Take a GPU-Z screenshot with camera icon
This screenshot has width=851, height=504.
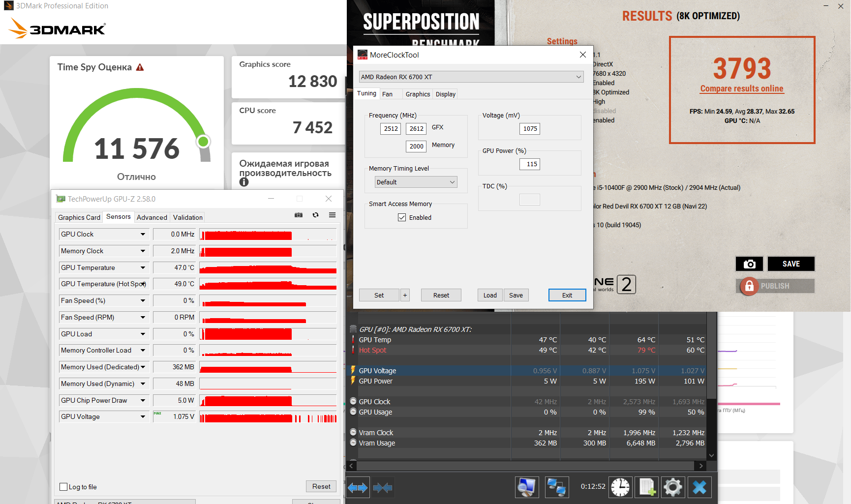299,215
